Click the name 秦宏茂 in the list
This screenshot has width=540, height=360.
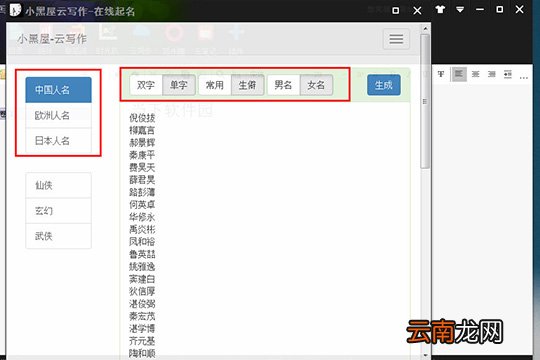(x=142, y=316)
